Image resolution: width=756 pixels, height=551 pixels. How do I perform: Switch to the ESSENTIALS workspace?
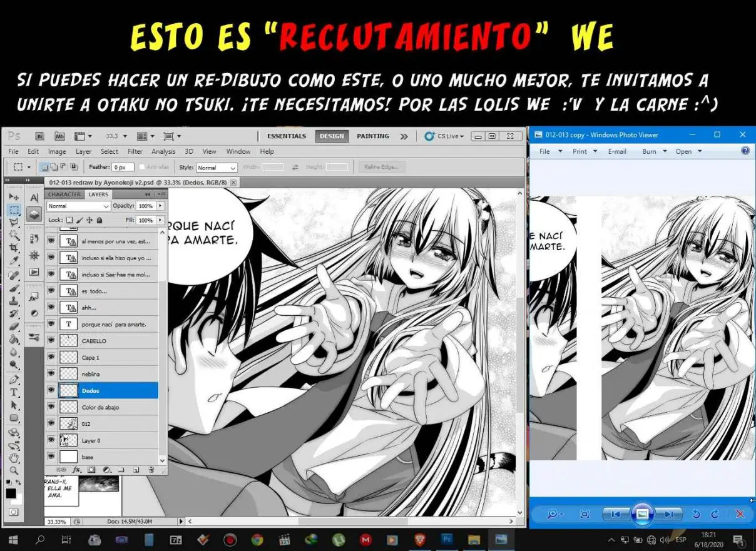pos(287,136)
